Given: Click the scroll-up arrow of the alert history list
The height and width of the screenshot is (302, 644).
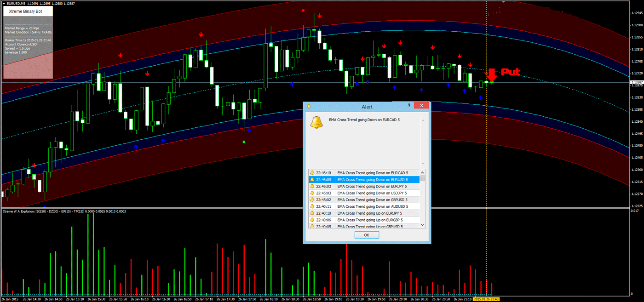Looking at the screenshot, I should 423,172.
